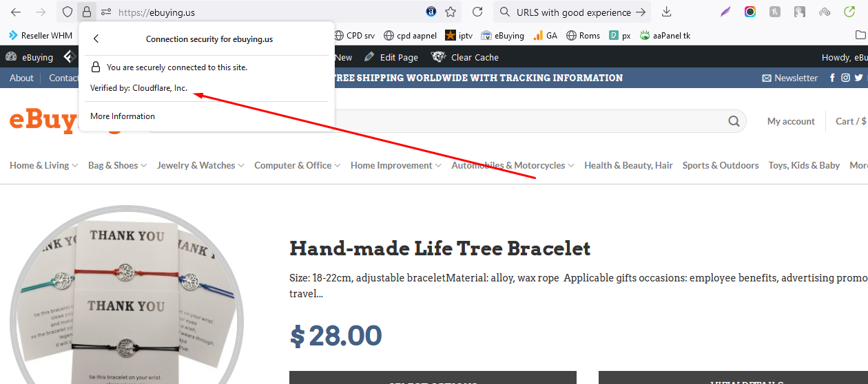868x384 pixels.
Task: Open the Computer & Office category menu
Action: [298, 165]
